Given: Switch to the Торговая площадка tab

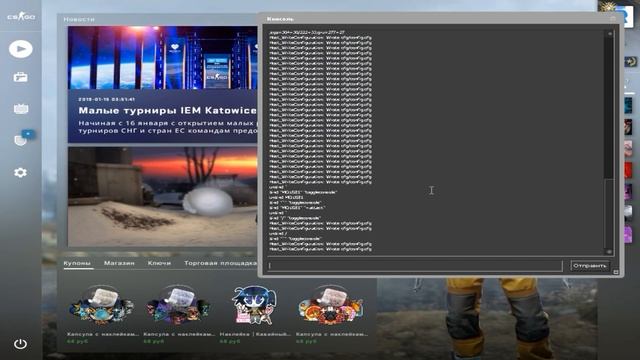Looking at the screenshot, I should 220,263.
